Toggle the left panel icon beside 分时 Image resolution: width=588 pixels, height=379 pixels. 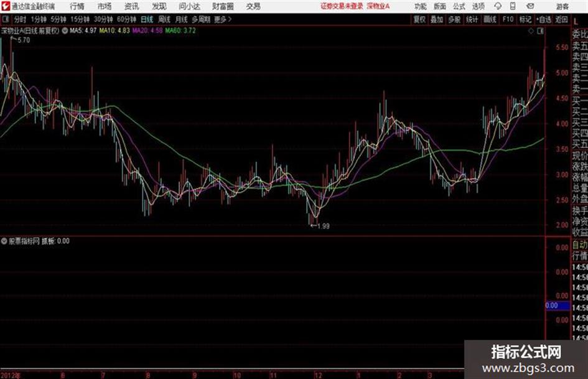(x=5, y=19)
